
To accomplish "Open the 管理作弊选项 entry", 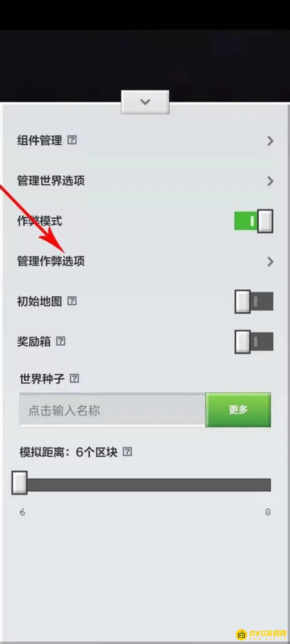I will coord(145,261).
